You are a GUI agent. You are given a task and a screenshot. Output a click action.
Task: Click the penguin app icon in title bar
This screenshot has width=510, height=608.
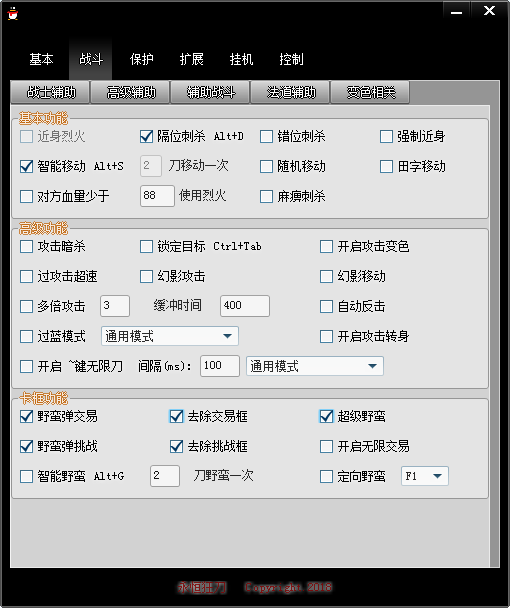pos(13,14)
